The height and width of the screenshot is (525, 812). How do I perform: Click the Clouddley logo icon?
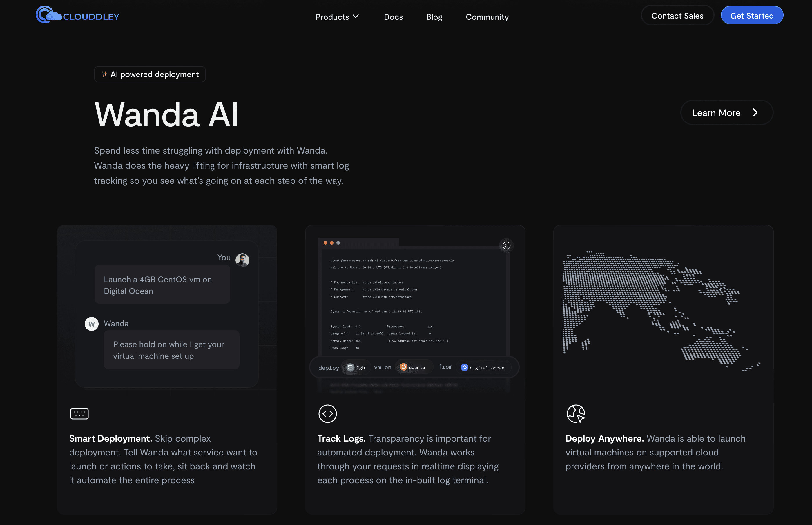coord(48,15)
